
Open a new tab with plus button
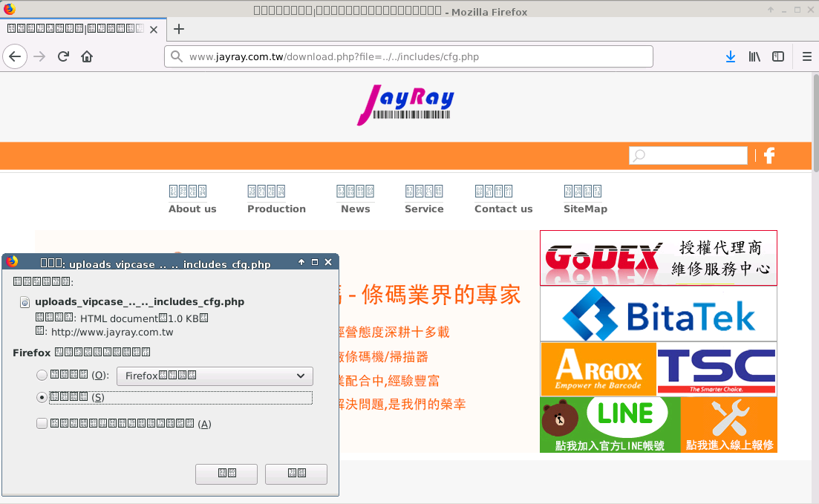pyautogui.click(x=179, y=29)
